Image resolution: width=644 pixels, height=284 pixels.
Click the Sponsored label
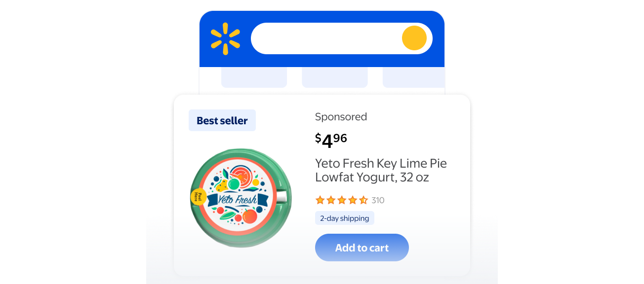click(x=341, y=117)
